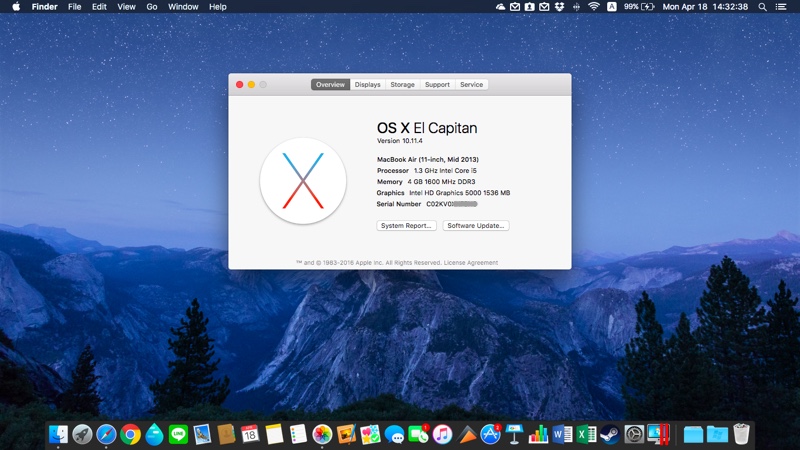This screenshot has width=800, height=450.
Task: Open the License Agreement link
Action: click(x=470, y=263)
